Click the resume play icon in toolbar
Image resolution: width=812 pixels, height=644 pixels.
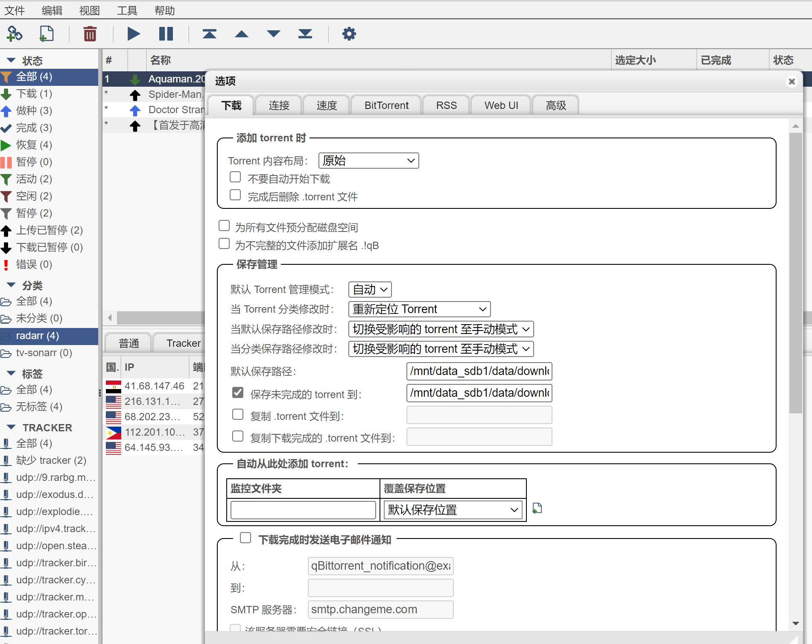[x=134, y=34]
